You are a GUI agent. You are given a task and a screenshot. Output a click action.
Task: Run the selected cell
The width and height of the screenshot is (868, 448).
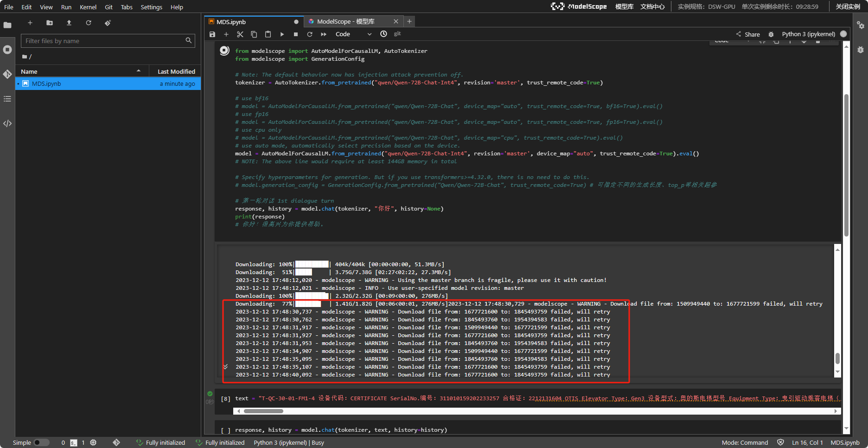coord(282,34)
